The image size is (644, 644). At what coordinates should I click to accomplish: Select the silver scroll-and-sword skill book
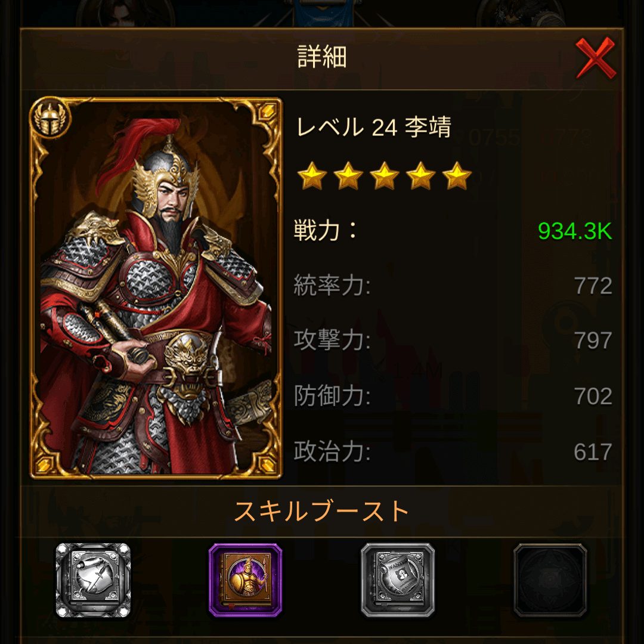pyautogui.click(x=93, y=580)
